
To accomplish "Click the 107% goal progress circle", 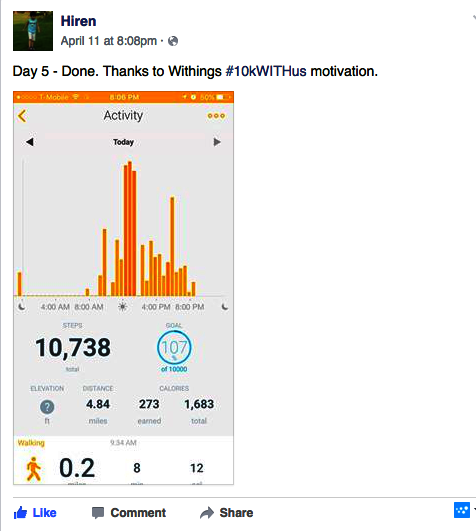I will 174,348.
